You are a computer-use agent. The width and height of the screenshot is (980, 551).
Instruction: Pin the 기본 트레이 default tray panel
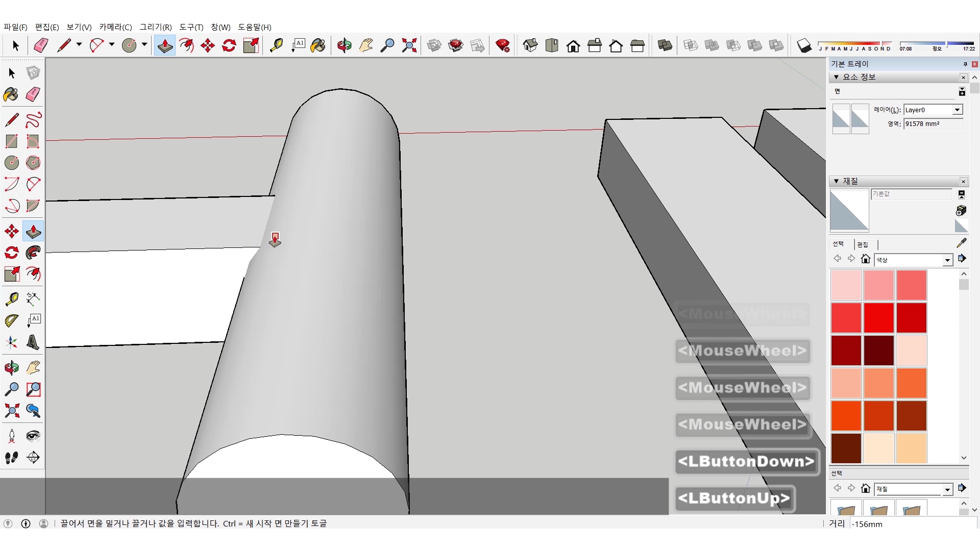tap(965, 64)
